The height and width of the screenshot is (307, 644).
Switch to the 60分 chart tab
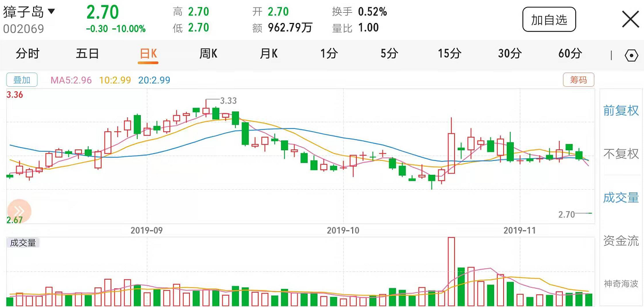tap(570, 53)
